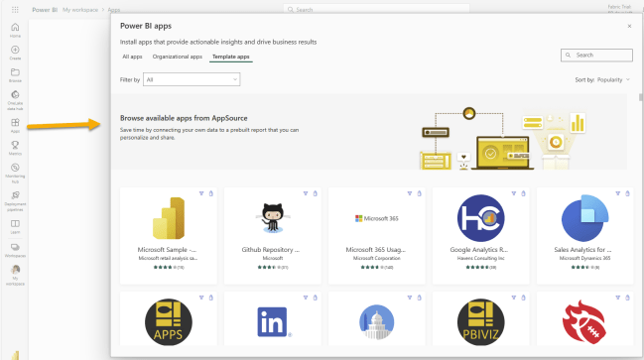Click the Power BI header link
The image size is (644, 360).
pos(45,10)
